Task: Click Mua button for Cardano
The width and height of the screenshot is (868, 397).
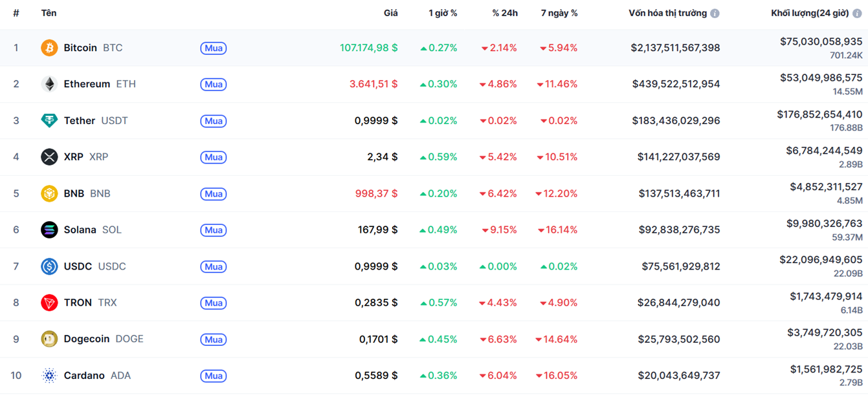Action: click(213, 376)
